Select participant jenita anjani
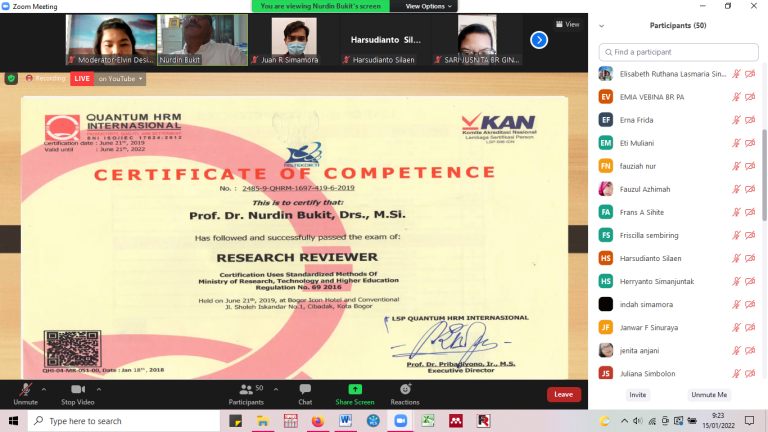Image resolution: width=768 pixels, height=432 pixels. (x=678, y=350)
